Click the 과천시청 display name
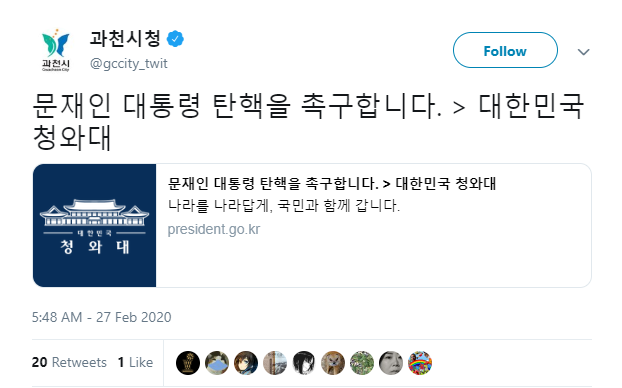The width and height of the screenshot is (622, 388). 125,38
